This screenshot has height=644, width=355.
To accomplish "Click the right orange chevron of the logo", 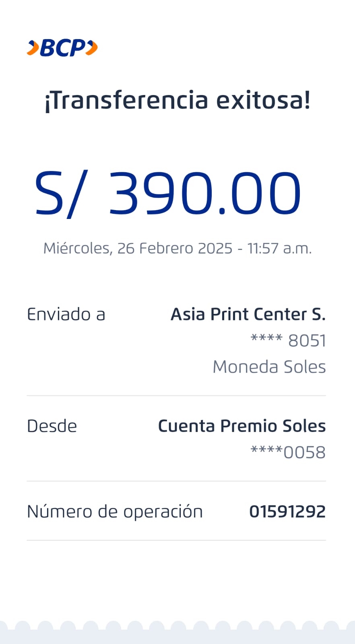I will [x=92, y=48].
